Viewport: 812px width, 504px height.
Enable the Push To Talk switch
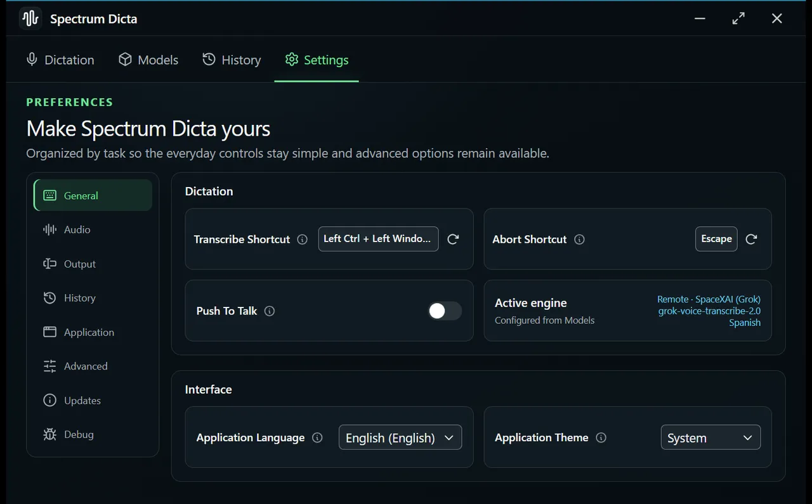(444, 311)
